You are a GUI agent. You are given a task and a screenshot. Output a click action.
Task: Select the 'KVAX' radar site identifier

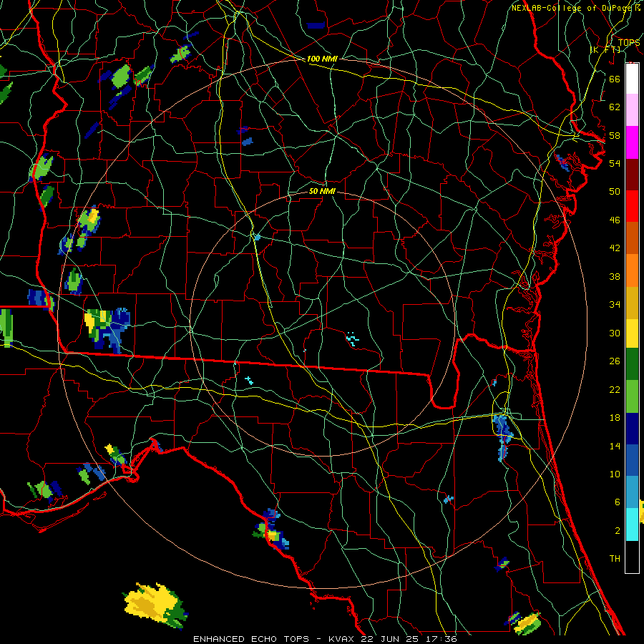(x=343, y=639)
